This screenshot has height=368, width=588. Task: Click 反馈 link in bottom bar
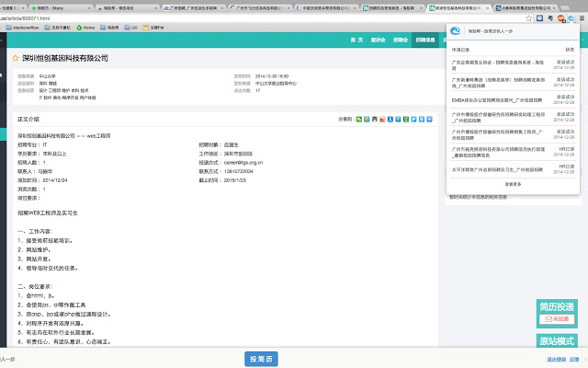(x=574, y=360)
